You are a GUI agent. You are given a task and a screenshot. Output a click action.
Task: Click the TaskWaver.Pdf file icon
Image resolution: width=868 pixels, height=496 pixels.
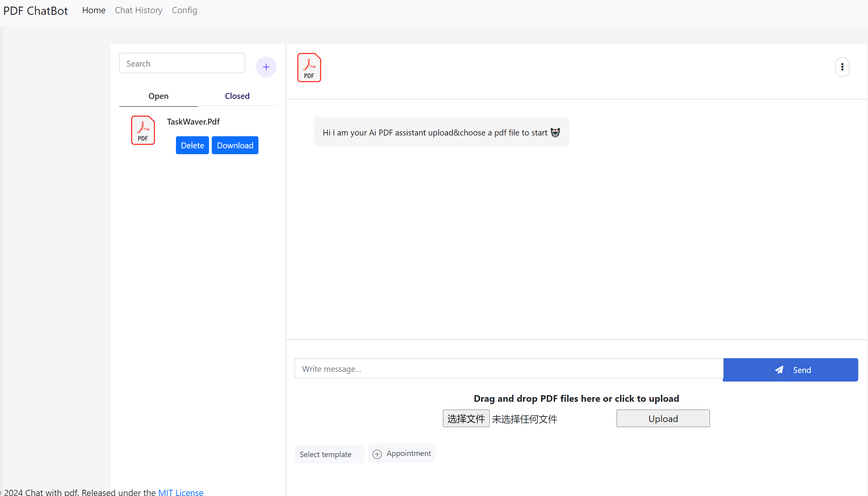click(143, 130)
